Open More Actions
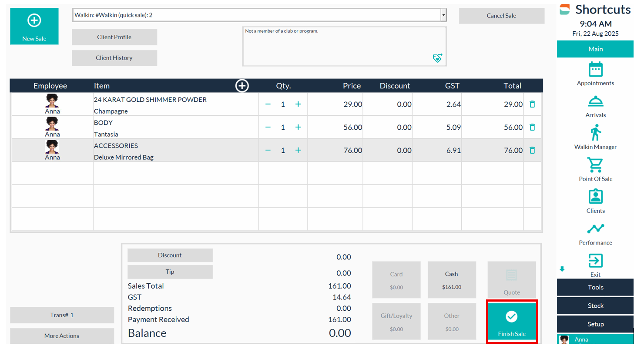644x356 pixels. [62, 336]
